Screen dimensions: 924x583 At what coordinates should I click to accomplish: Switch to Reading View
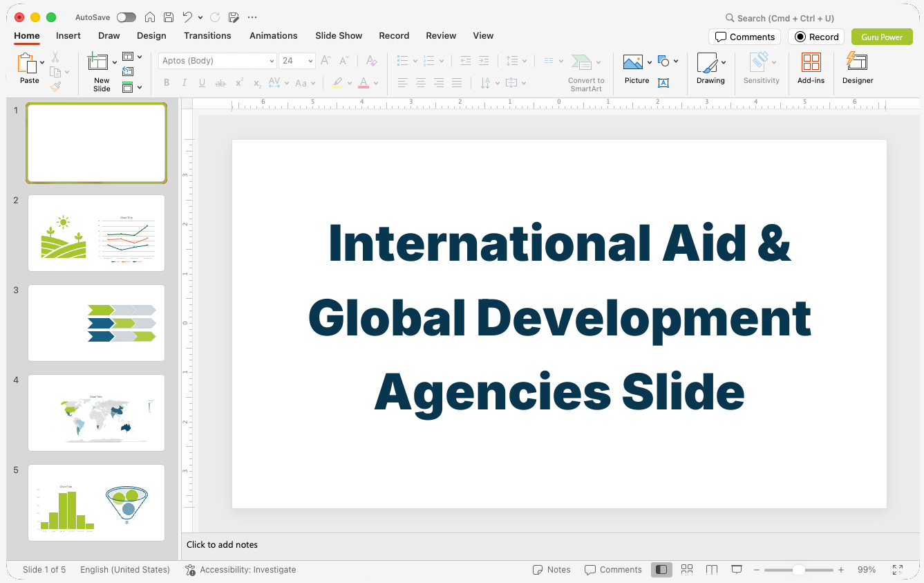tap(712, 569)
